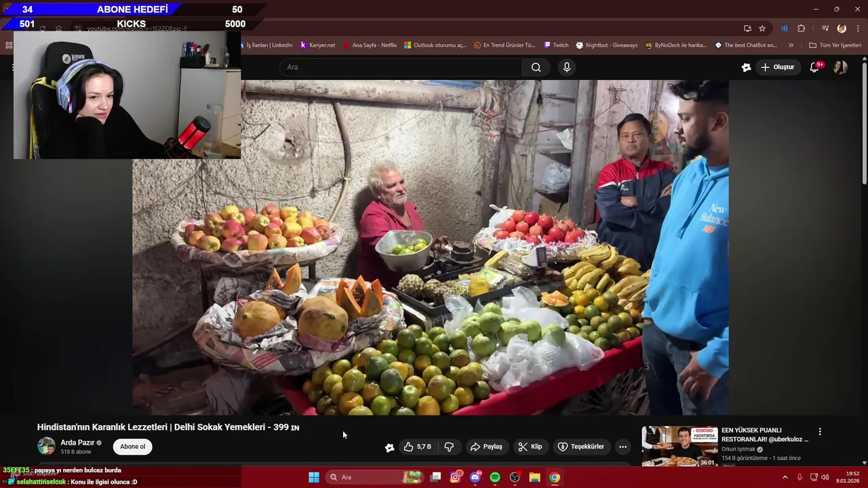The image size is (868, 488).
Task: Open the clock showing 19:52
Action: click(x=848, y=477)
